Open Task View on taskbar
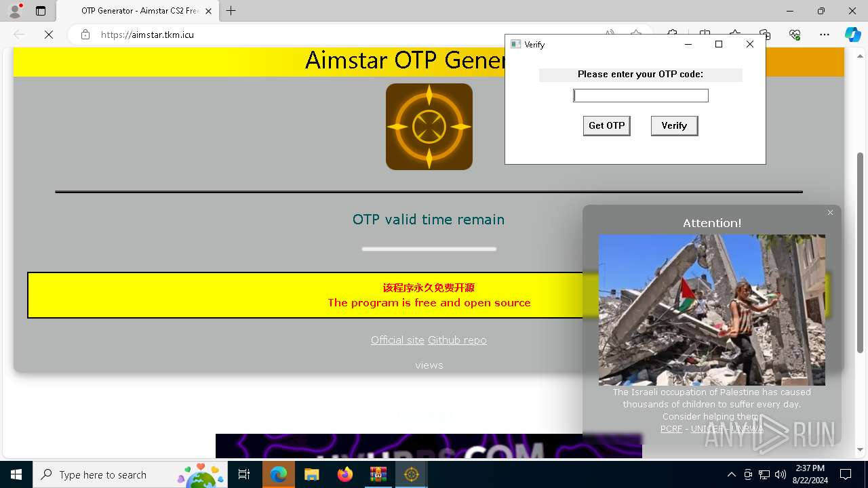This screenshot has width=868, height=488. click(244, 474)
